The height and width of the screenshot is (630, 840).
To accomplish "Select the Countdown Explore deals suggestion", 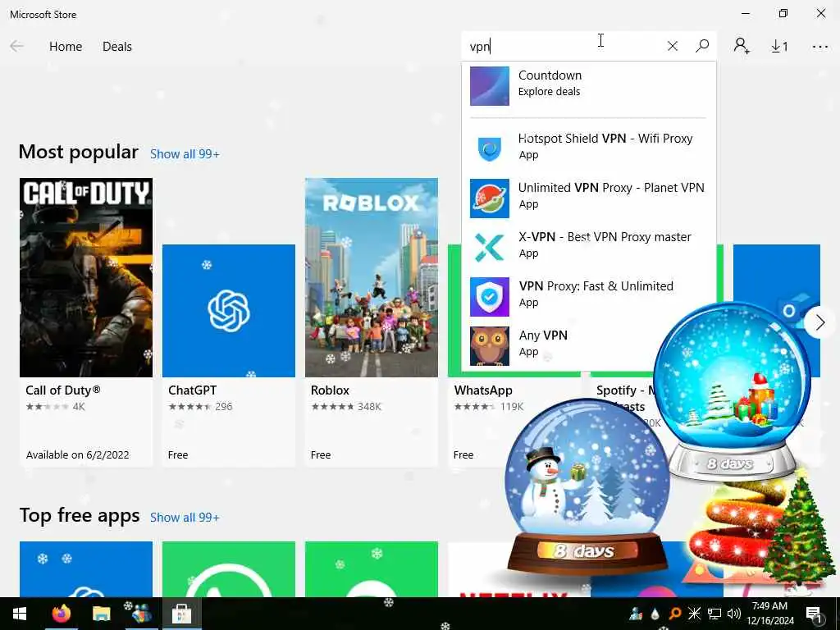I will tap(589, 85).
